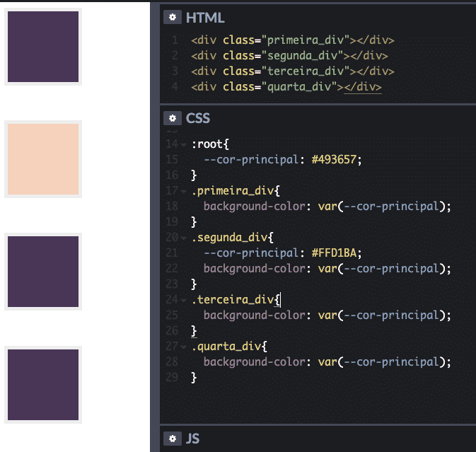Fold the .primeira_div block at line 17
Screen dimensions: 476x452
184,191
